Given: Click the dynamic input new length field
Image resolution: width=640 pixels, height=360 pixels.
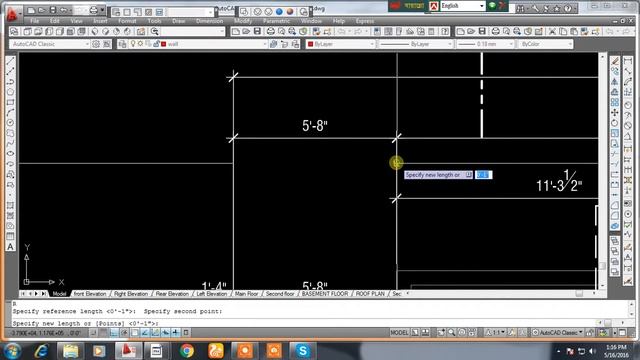Looking at the screenshot, I should click(484, 175).
